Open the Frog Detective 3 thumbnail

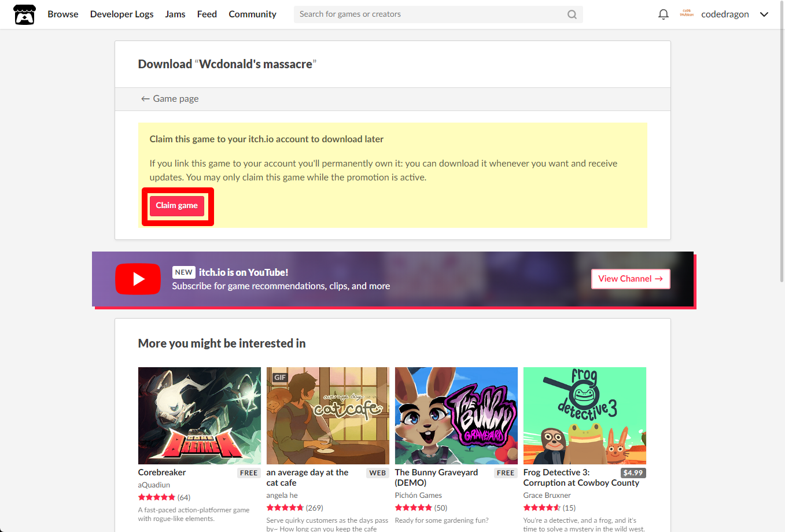point(585,416)
